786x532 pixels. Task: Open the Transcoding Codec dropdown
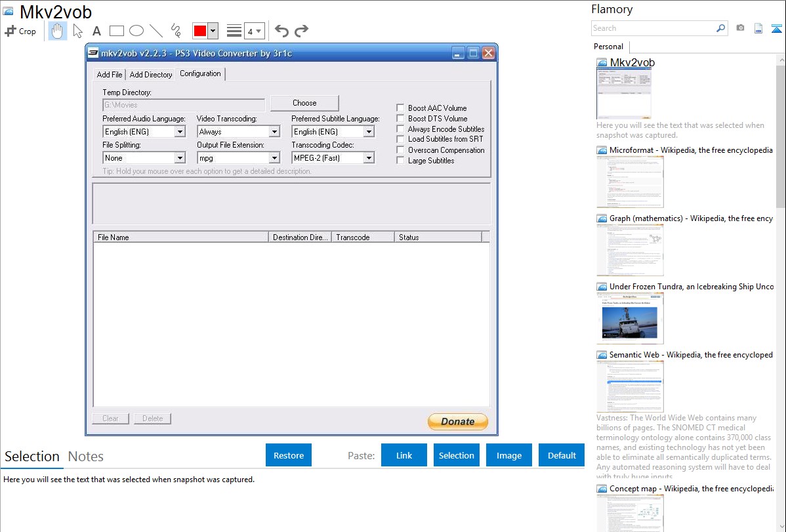369,158
